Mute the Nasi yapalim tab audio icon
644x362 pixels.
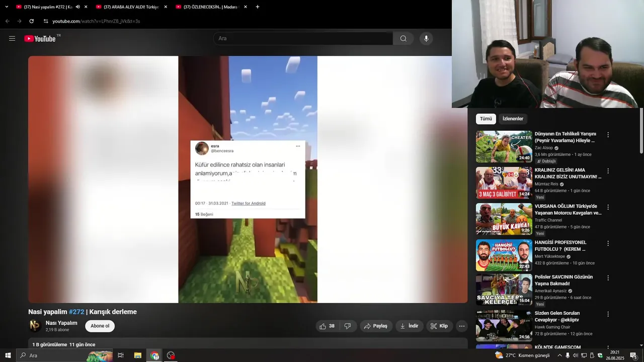(x=77, y=7)
